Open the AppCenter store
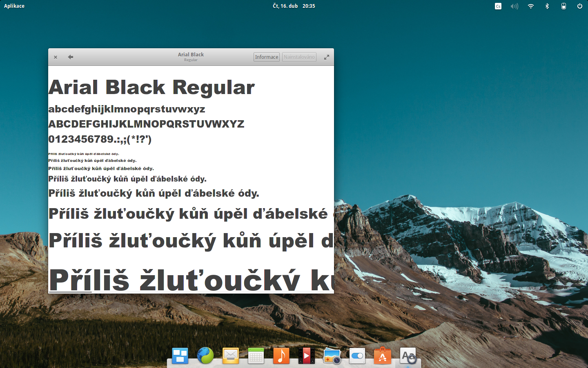 [x=382, y=356]
